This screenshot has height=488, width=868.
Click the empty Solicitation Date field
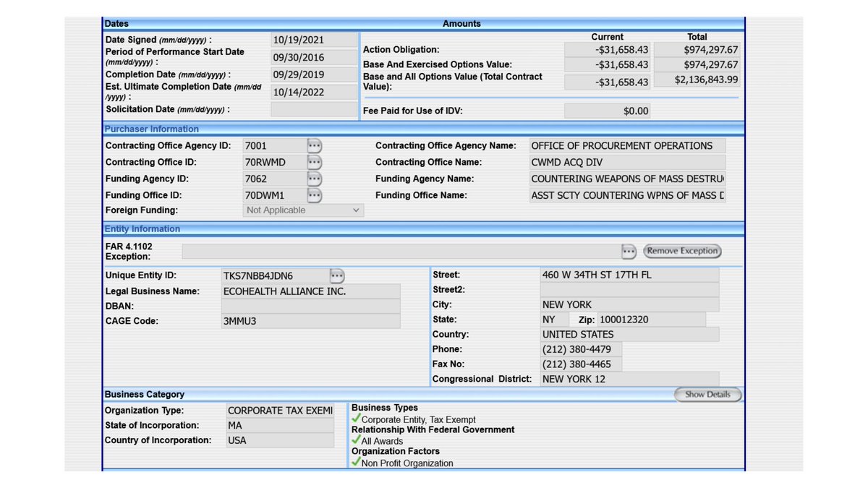[314, 109]
